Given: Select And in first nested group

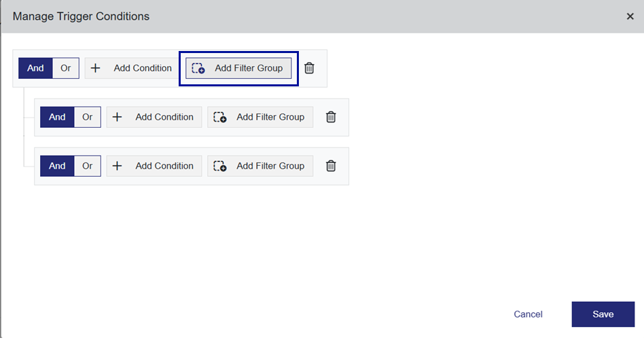Looking at the screenshot, I should point(57,117).
